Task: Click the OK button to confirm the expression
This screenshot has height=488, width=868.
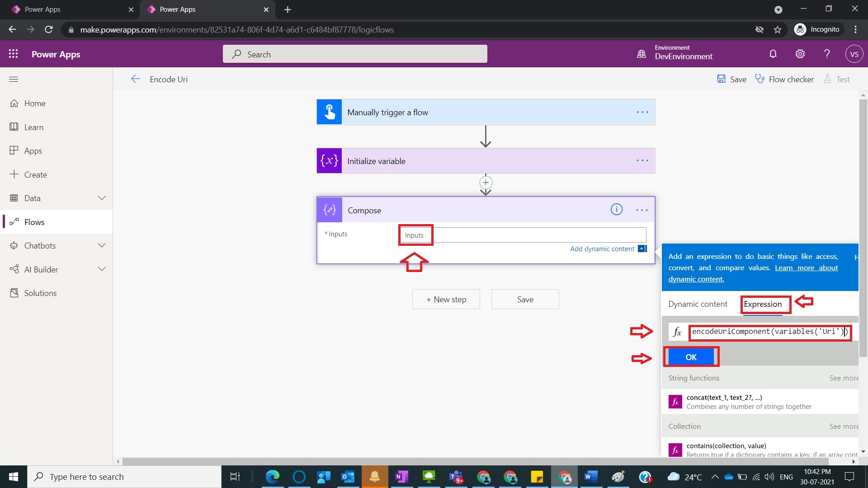Action: point(691,357)
